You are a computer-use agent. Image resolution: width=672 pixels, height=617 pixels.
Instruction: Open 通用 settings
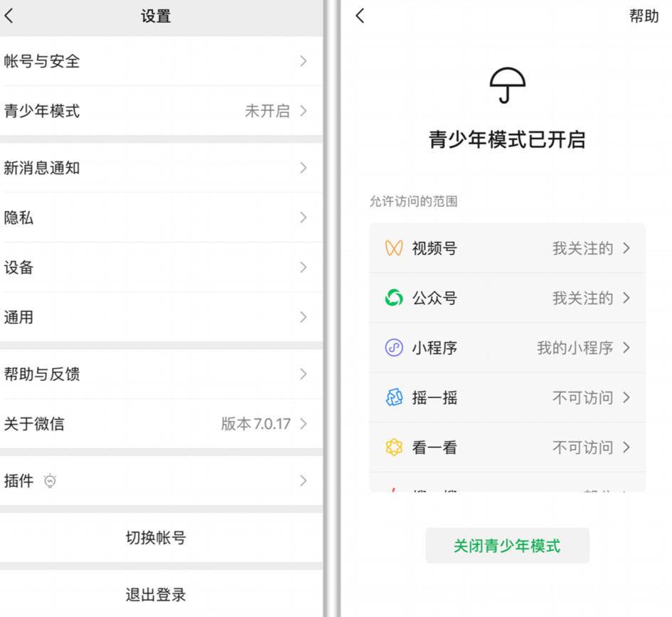pyautogui.click(x=161, y=317)
